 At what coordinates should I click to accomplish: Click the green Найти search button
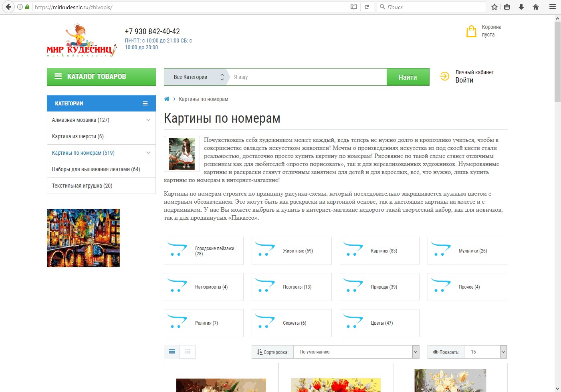(x=408, y=77)
